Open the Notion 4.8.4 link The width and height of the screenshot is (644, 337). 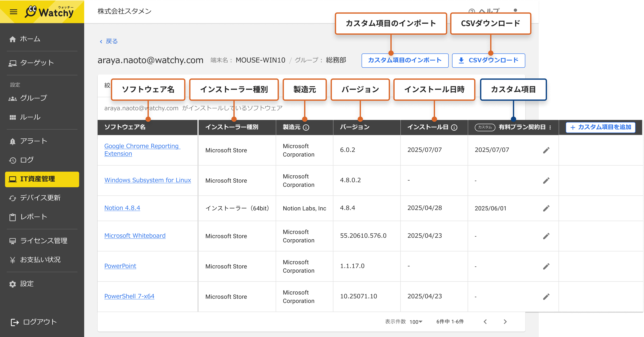click(122, 208)
